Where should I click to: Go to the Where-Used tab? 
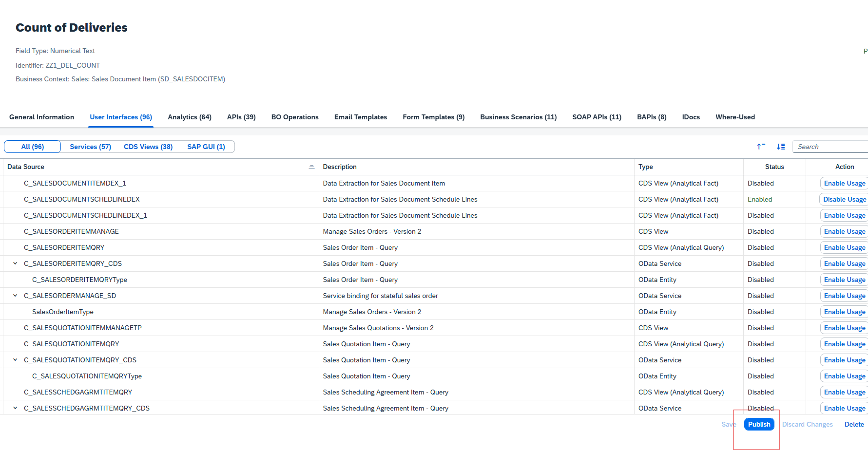pyautogui.click(x=735, y=117)
